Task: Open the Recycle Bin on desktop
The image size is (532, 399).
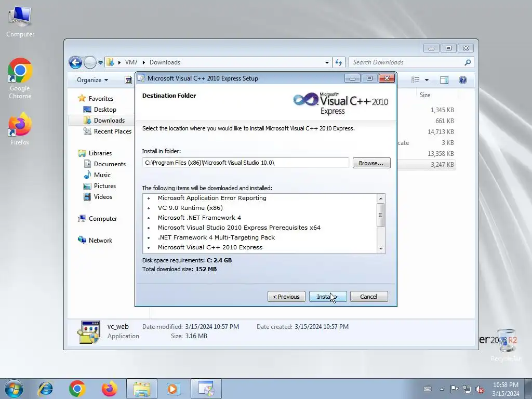Action: click(506, 344)
